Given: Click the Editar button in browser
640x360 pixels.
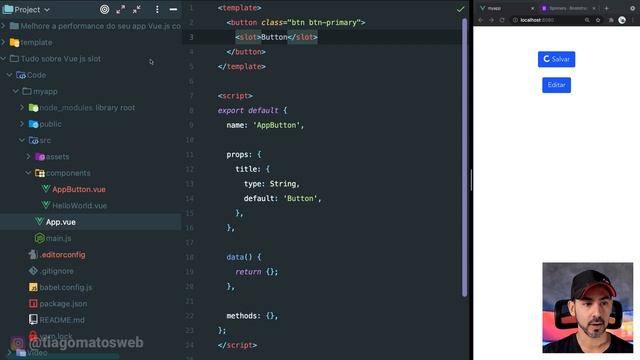Looking at the screenshot, I should click(556, 85).
